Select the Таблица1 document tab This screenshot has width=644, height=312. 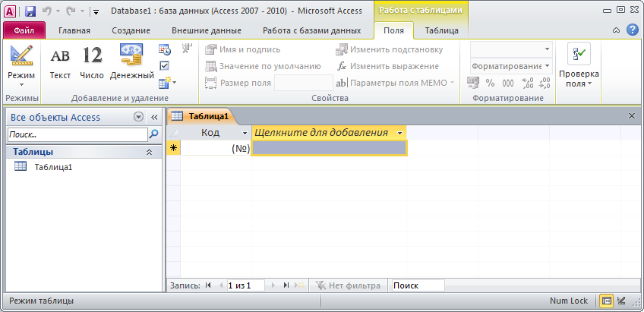tap(200, 116)
